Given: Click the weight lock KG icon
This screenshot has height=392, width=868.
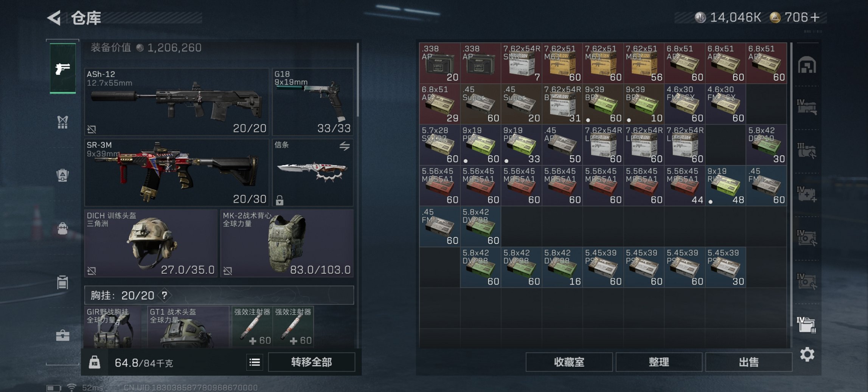Looking at the screenshot, I should pos(95,362).
